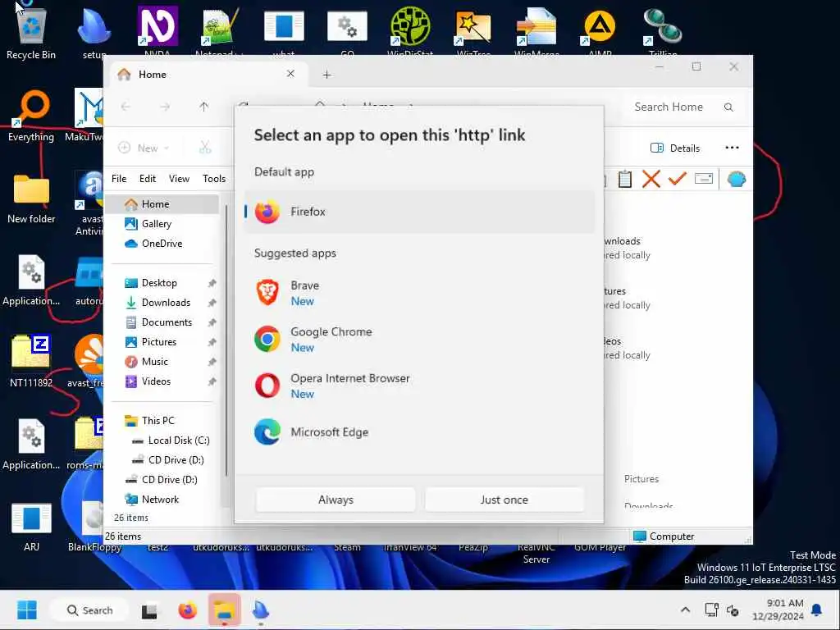Click File Explorer on the taskbar
The width and height of the screenshot is (840, 630).
click(x=224, y=610)
